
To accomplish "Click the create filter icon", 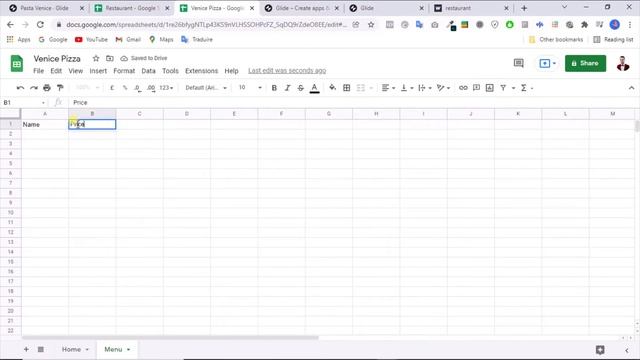I will [503, 88].
